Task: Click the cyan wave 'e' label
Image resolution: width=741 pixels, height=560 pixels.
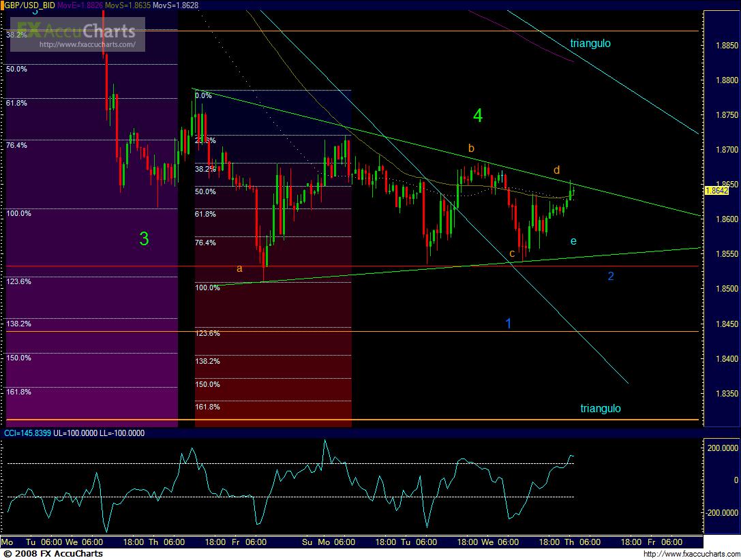Action: click(x=573, y=241)
